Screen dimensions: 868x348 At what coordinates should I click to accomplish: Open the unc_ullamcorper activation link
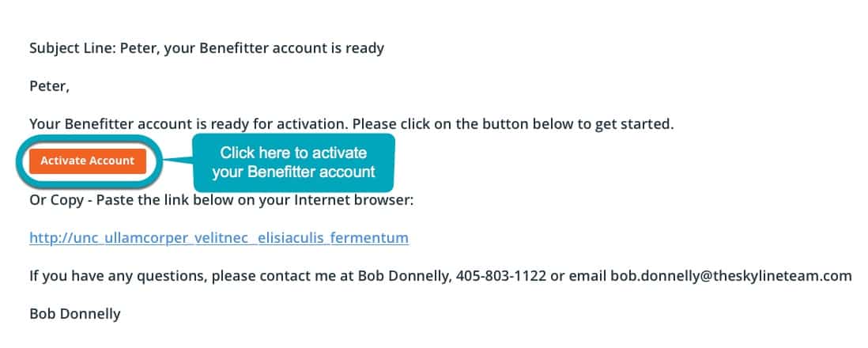[x=219, y=238]
